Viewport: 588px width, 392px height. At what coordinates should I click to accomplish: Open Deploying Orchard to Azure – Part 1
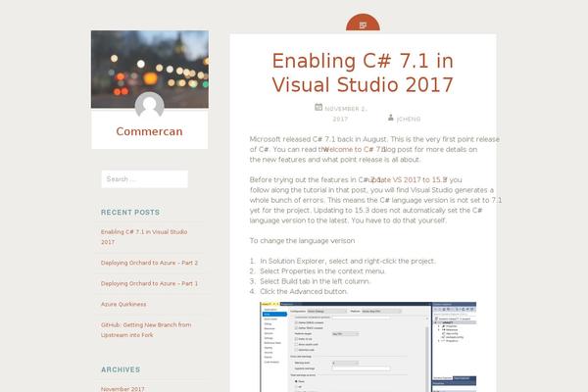(x=149, y=283)
